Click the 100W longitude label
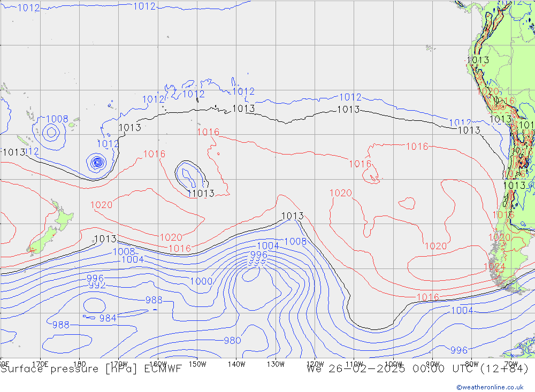The width and height of the screenshot is (535, 392). point(393,364)
